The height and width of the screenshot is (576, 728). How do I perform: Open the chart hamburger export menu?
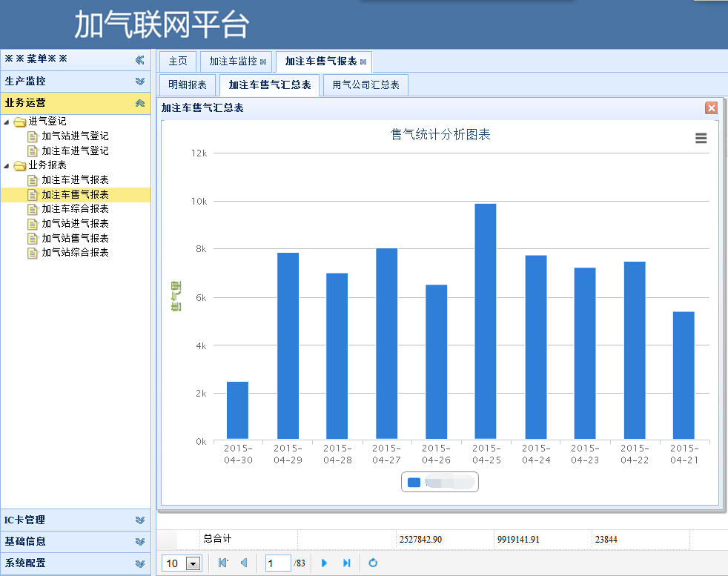point(701,138)
